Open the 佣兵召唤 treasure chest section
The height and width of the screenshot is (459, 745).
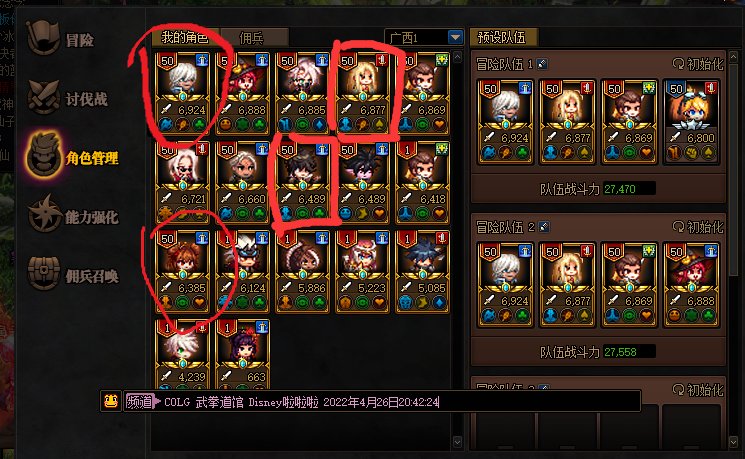72,275
